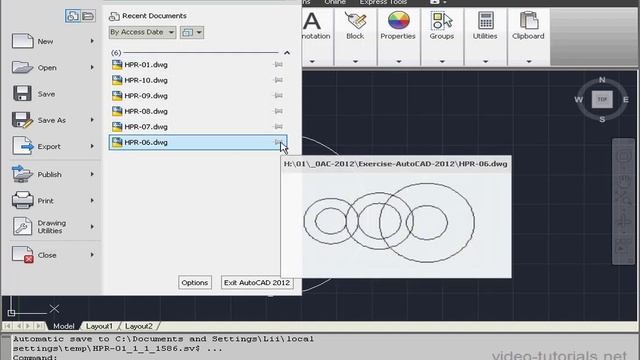This screenshot has height=360, width=640.
Task: Click the Publish icon
Action: point(22,174)
